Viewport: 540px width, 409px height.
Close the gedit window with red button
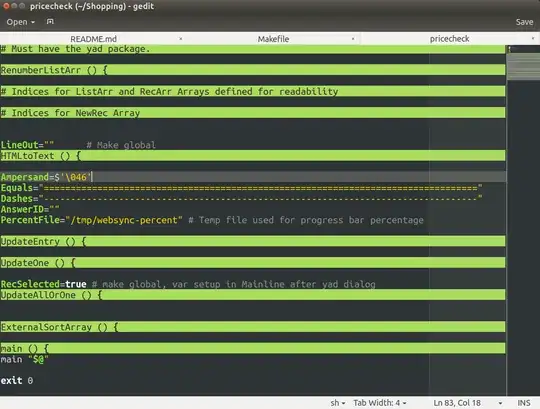coord(6,6)
